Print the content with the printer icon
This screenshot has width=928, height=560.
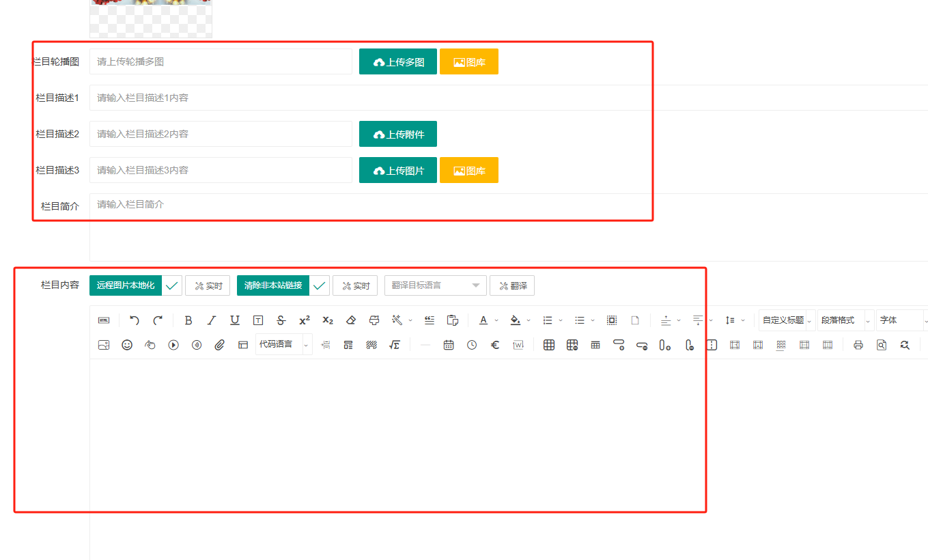(858, 345)
